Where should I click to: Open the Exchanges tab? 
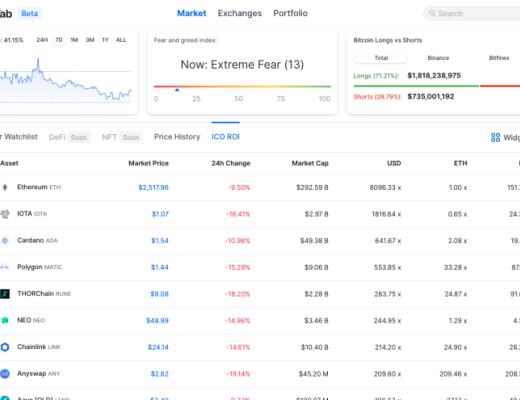point(240,13)
